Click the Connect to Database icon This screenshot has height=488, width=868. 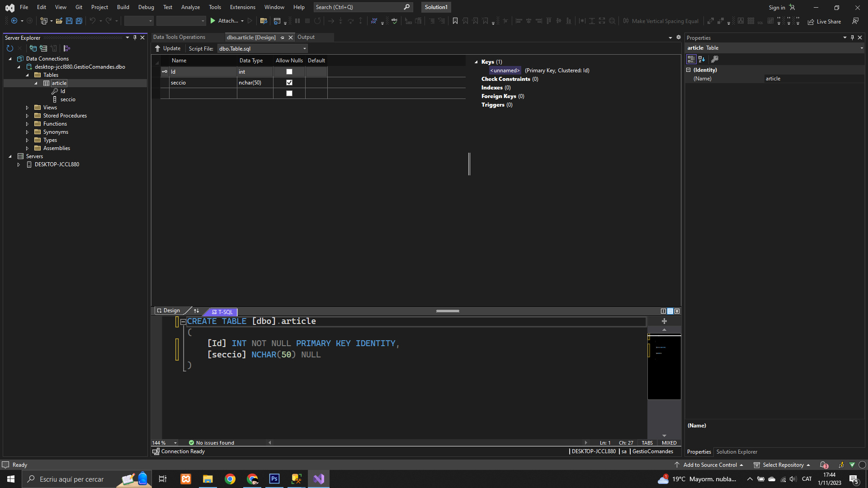point(33,48)
